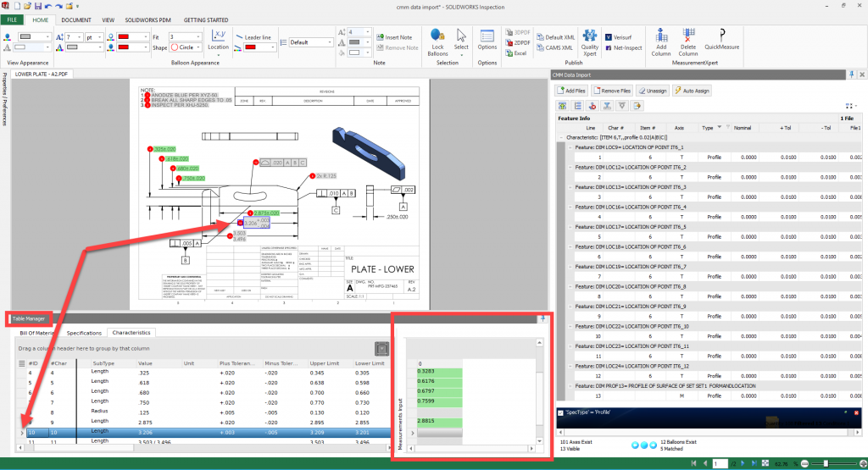Click the first CMM import toolbar icon

pos(562,106)
